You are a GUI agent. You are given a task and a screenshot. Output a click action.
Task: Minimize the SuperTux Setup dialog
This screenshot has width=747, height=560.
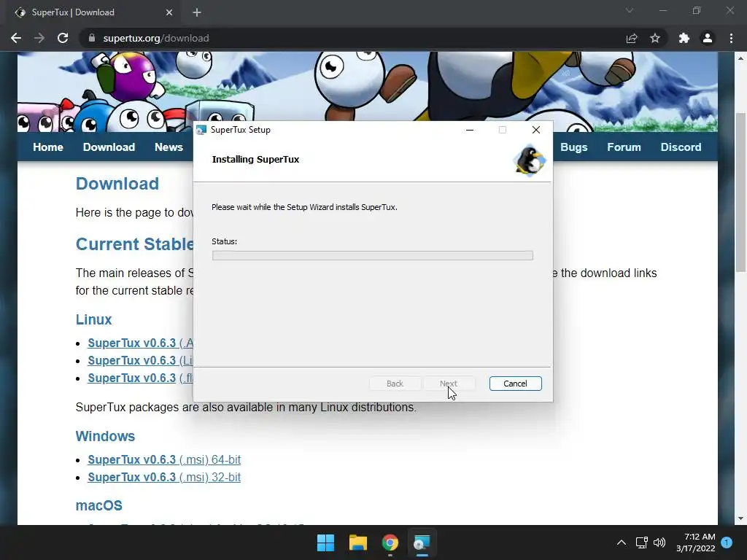(470, 130)
